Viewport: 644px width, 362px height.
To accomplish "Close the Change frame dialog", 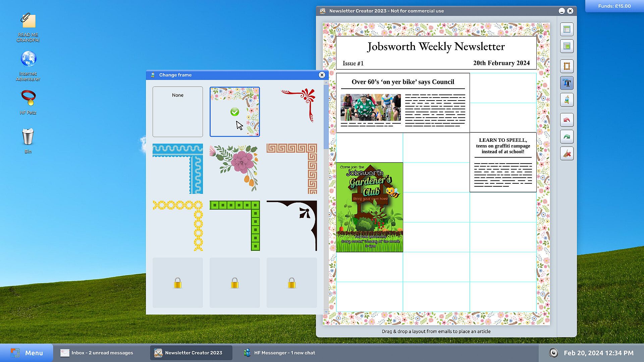I will [322, 75].
